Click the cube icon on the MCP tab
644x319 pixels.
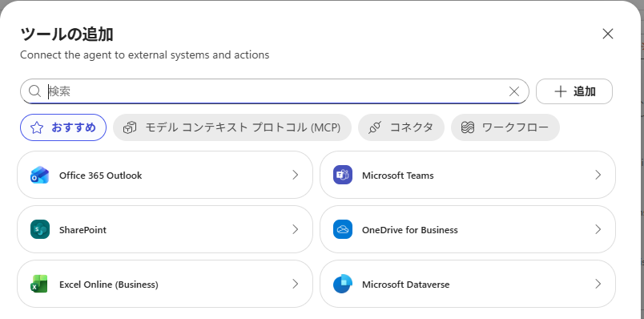point(130,128)
